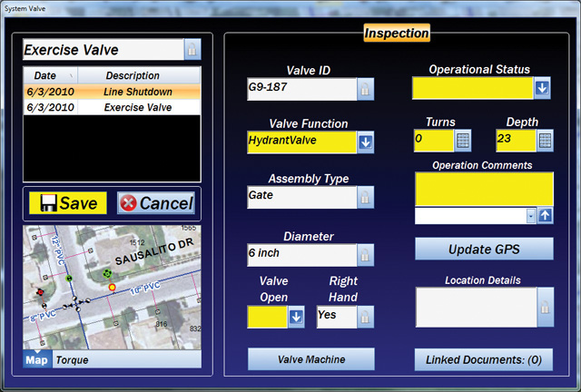Click the Update GPS button
The height and width of the screenshot is (392, 581).
tap(484, 249)
